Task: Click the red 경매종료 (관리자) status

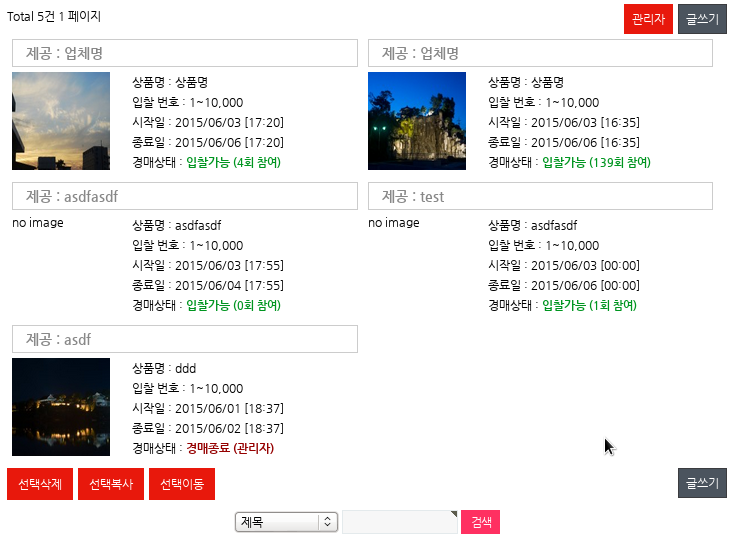Action: click(x=230, y=448)
